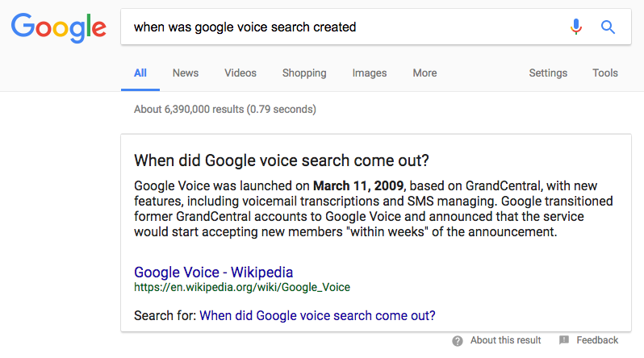This screenshot has width=644, height=358.
Task: Click the Feedback text link
Action: [x=597, y=340]
